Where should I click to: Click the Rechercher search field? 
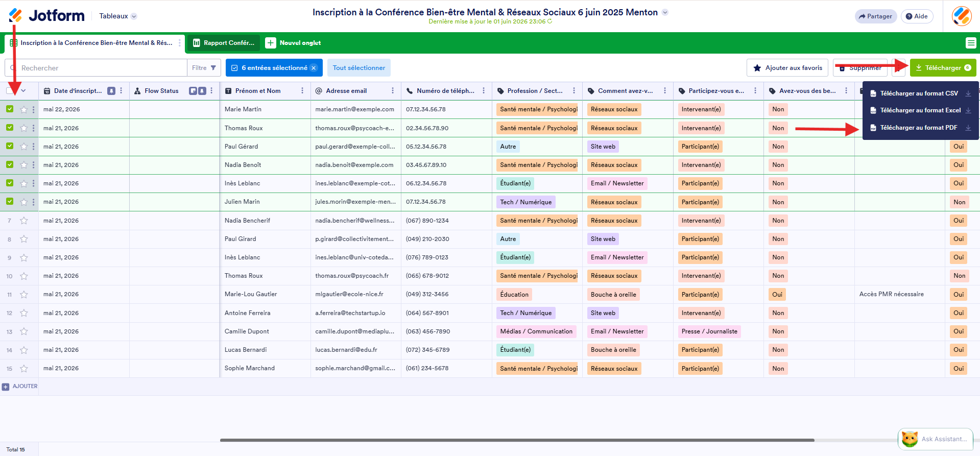96,68
